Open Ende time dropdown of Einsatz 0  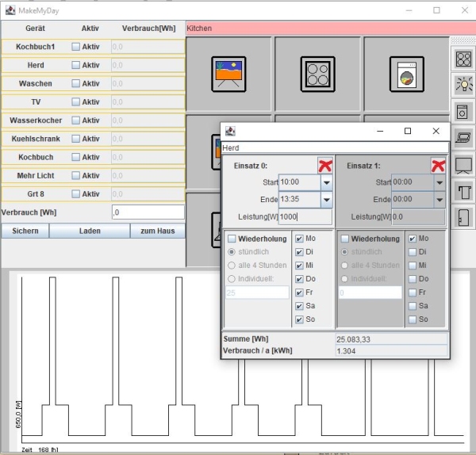(x=326, y=200)
